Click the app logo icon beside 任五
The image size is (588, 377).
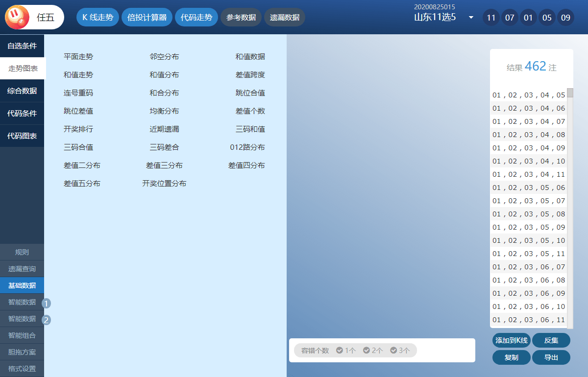coord(17,18)
